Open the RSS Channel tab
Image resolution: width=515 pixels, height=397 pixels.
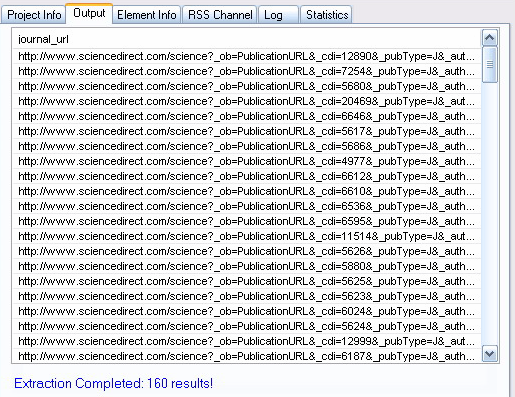220,15
